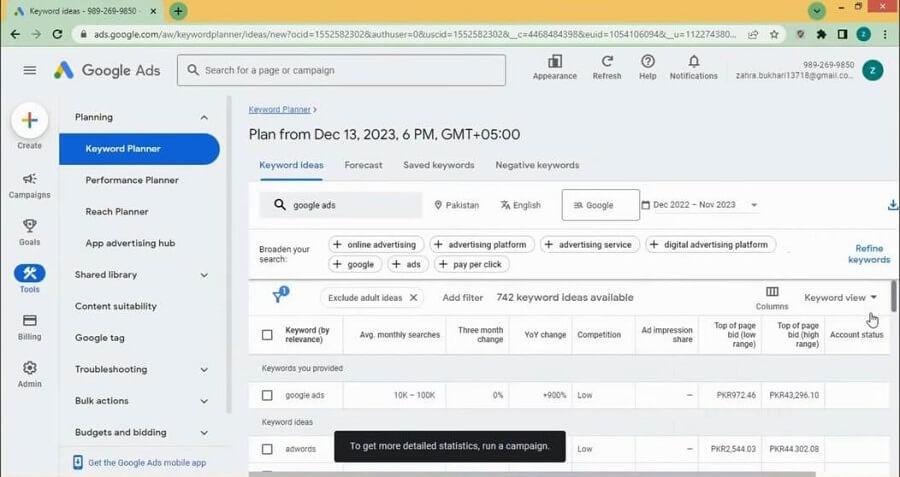Open Chrome tab search dropdown arrow

[816, 11]
